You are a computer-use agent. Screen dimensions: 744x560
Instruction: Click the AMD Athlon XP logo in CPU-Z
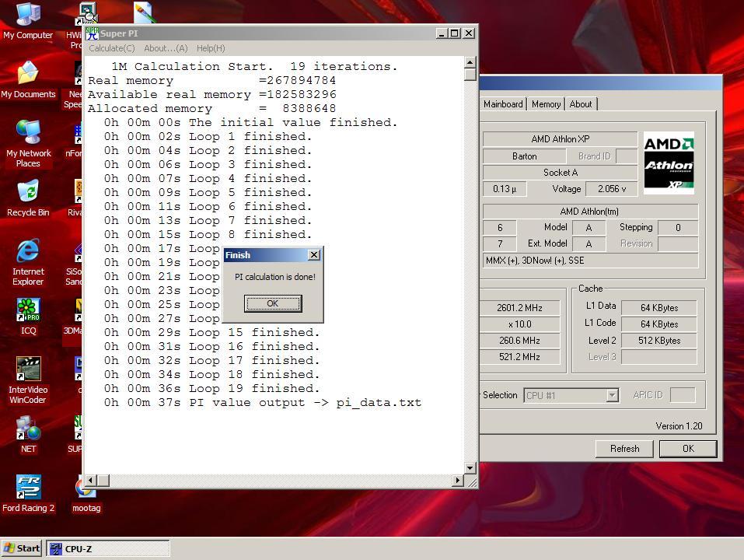click(669, 163)
